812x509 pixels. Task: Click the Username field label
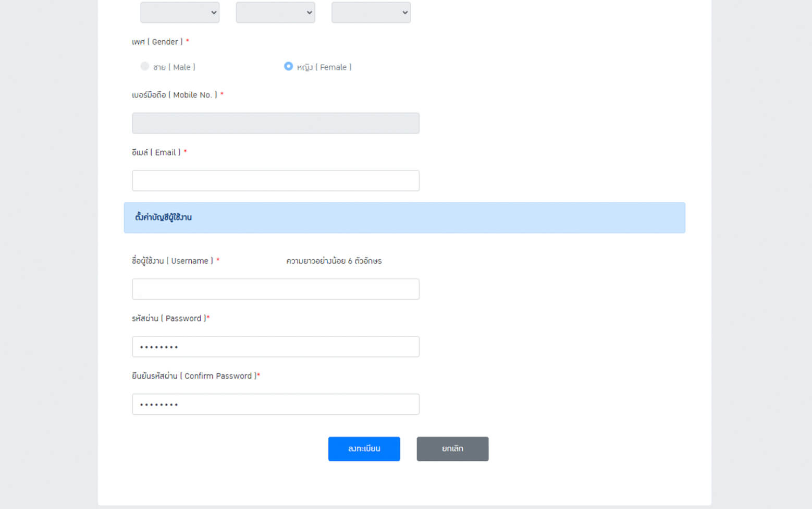(x=172, y=261)
